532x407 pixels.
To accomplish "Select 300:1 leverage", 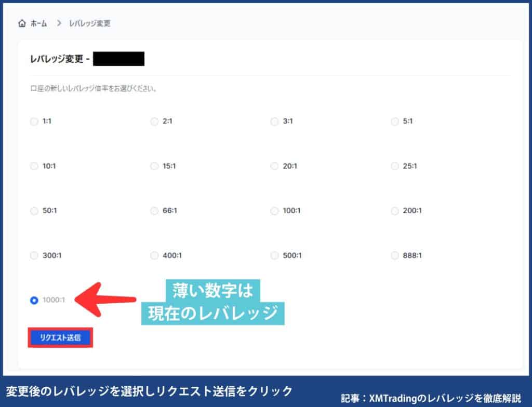I will click(34, 255).
